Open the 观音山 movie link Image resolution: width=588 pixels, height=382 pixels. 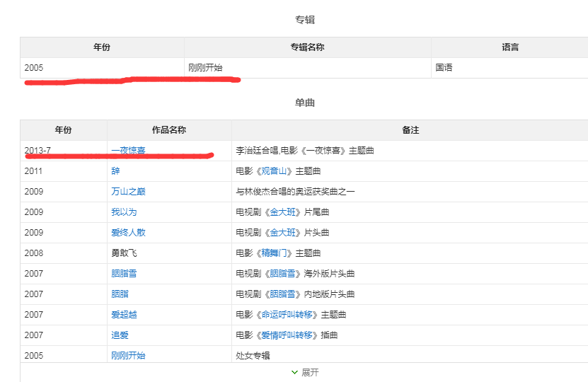point(274,171)
